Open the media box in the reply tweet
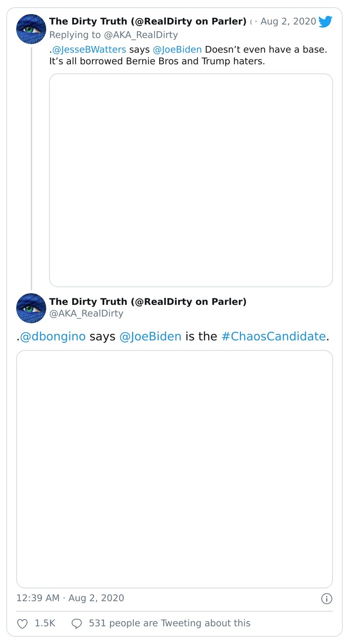The width and height of the screenshot is (350, 644). [191, 180]
